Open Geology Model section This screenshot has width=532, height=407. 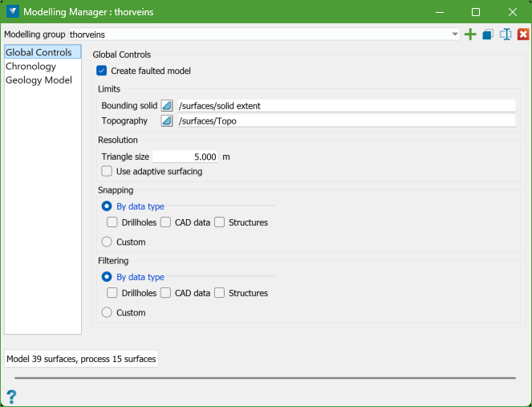[x=39, y=80]
